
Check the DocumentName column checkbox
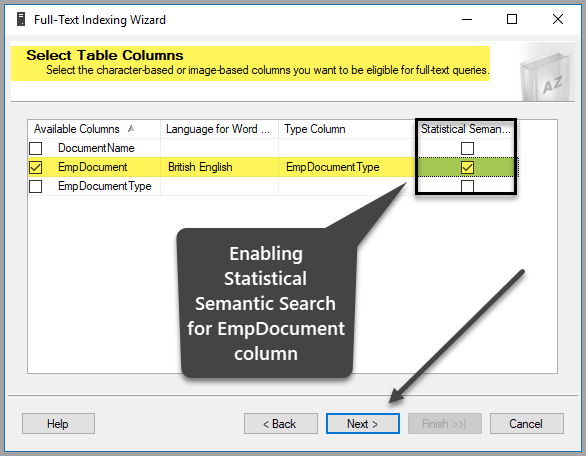point(36,148)
